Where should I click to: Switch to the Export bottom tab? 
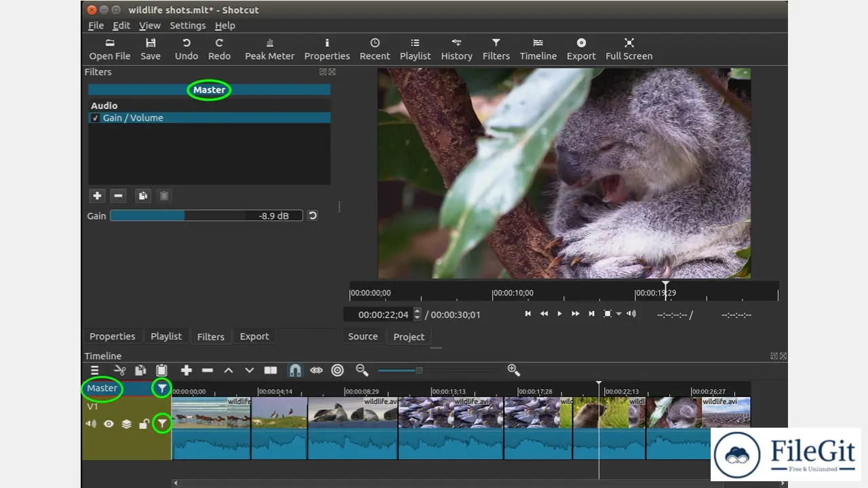click(x=254, y=336)
